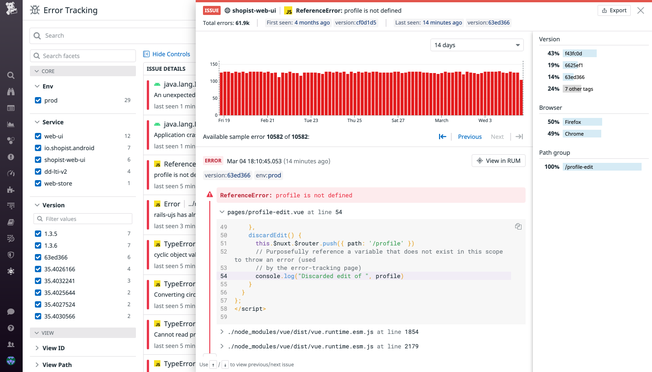Open the gauge APM icon in sidebar
Screen dimensions: 652x372
click(11, 173)
